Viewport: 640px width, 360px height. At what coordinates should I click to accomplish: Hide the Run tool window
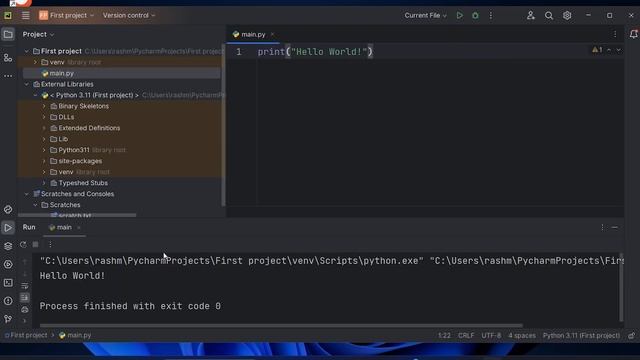coord(615,227)
